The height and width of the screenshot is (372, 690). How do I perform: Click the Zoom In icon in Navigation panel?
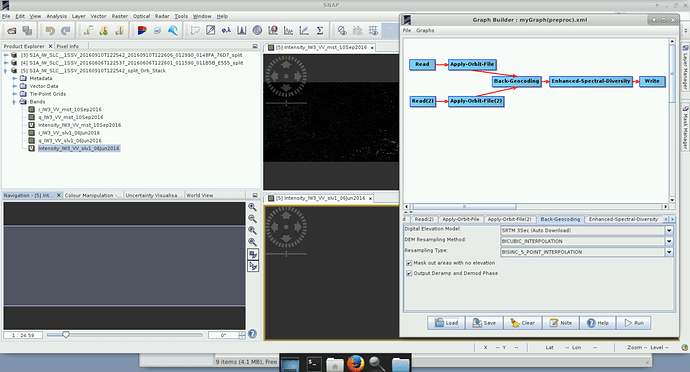pos(253,207)
